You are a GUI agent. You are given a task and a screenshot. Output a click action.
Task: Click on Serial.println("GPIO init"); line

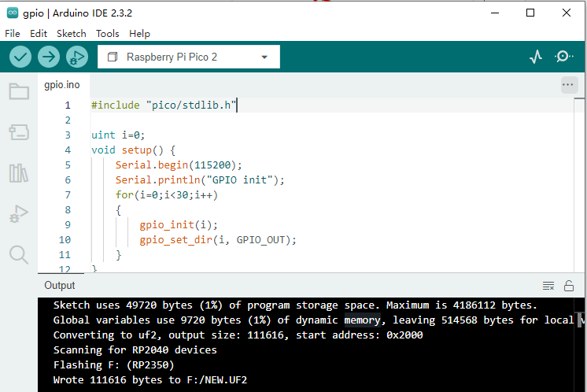[200, 180]
